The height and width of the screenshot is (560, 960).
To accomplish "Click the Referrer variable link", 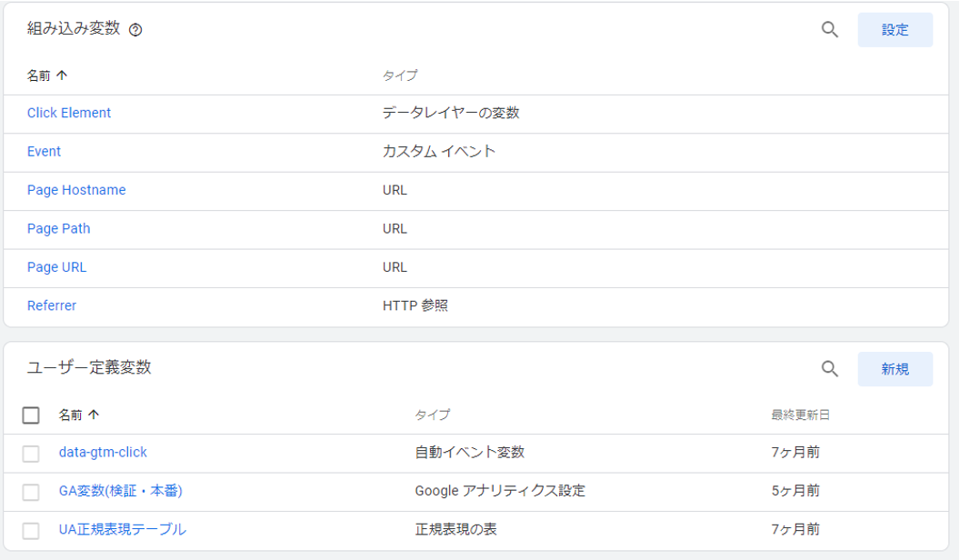I will tap(52, 305).
